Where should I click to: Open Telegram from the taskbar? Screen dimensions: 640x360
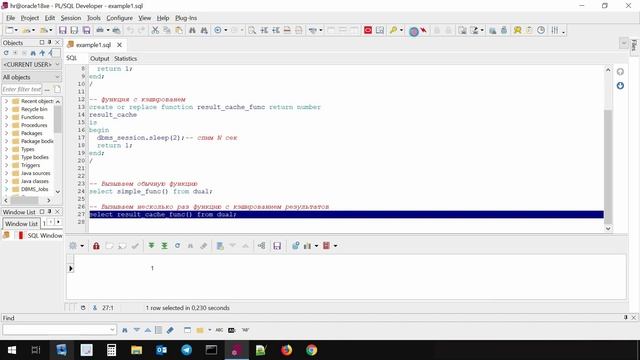click(187, 350)
